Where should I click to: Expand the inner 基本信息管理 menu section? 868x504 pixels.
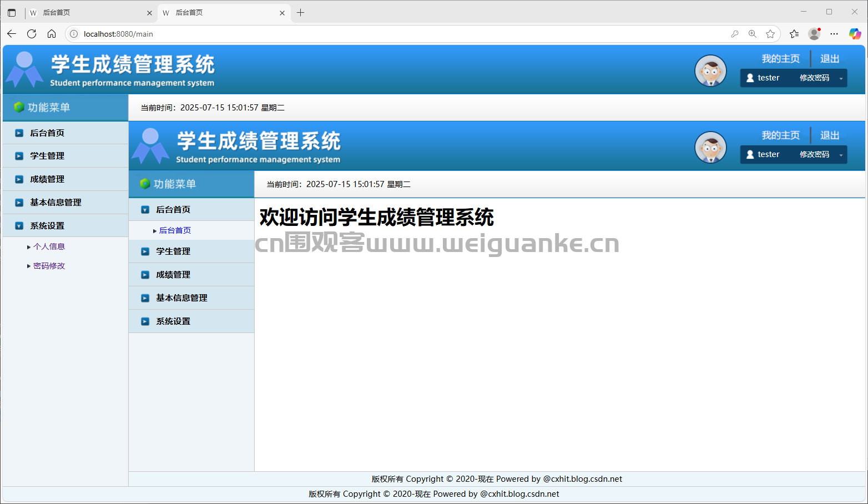click(191, 298)
